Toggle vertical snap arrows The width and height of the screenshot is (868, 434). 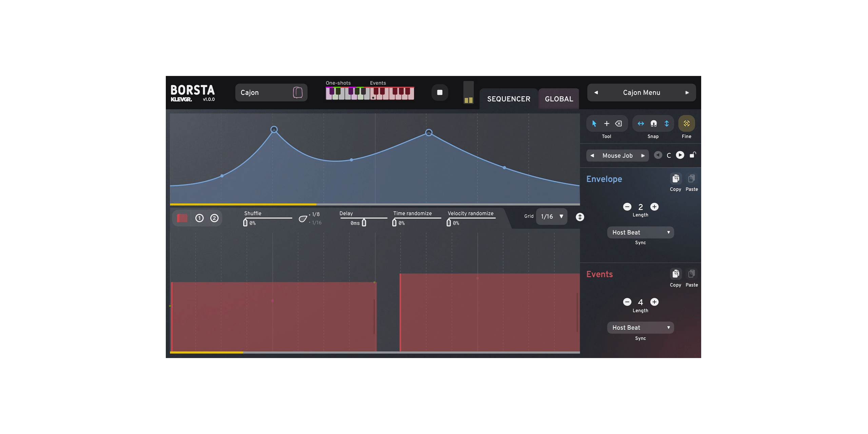pyautogui.click(x=667, y=124)
